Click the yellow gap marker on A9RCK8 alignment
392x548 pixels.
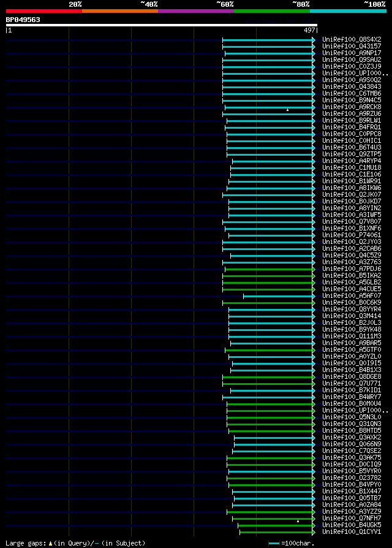coord(287,110)
